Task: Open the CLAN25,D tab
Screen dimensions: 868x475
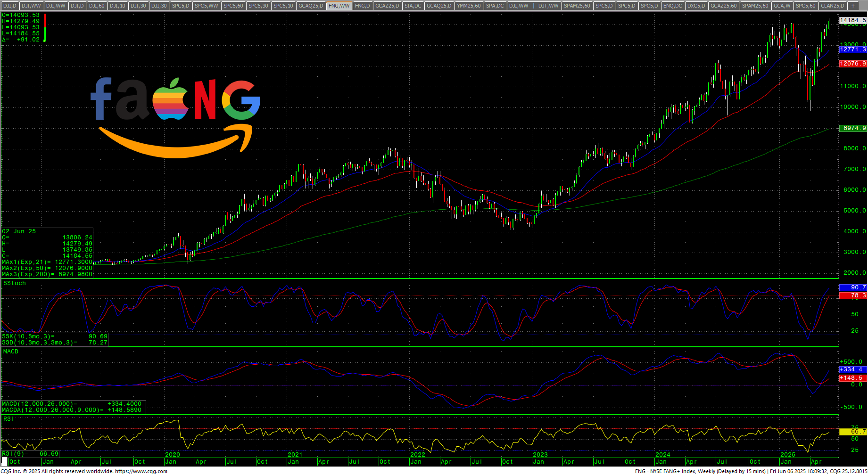Action: point(832,6)
